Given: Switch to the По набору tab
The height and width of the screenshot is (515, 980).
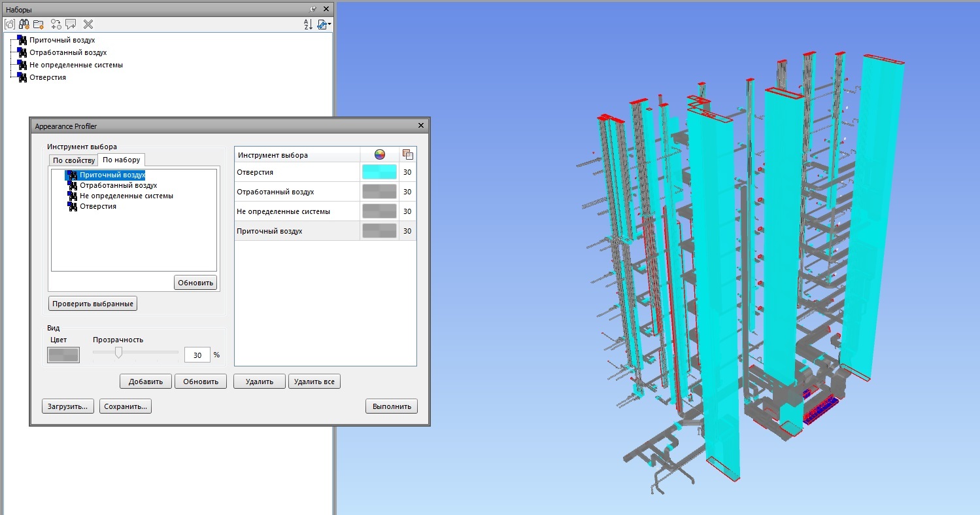Looking at the screenshot, I should (x=122, y=160).
